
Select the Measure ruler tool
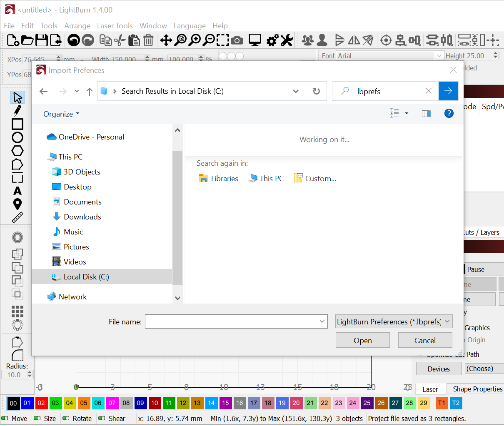[x=17, y=217]
